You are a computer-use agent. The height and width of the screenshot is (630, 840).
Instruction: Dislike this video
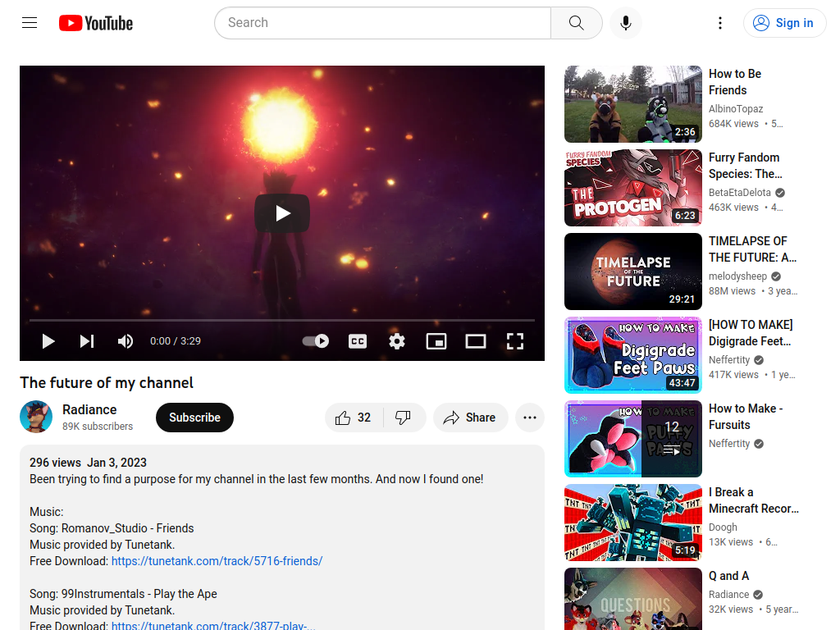[404, 418]
